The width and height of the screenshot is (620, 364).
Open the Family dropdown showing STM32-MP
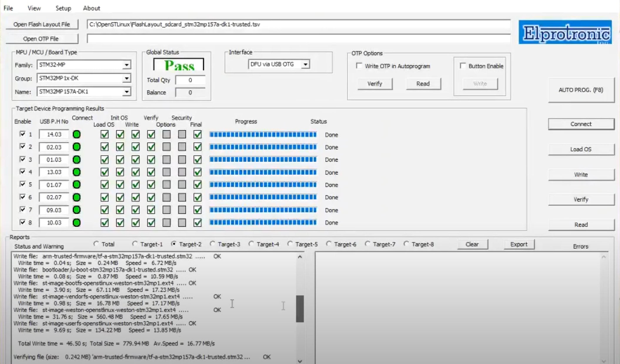(127, 65)
